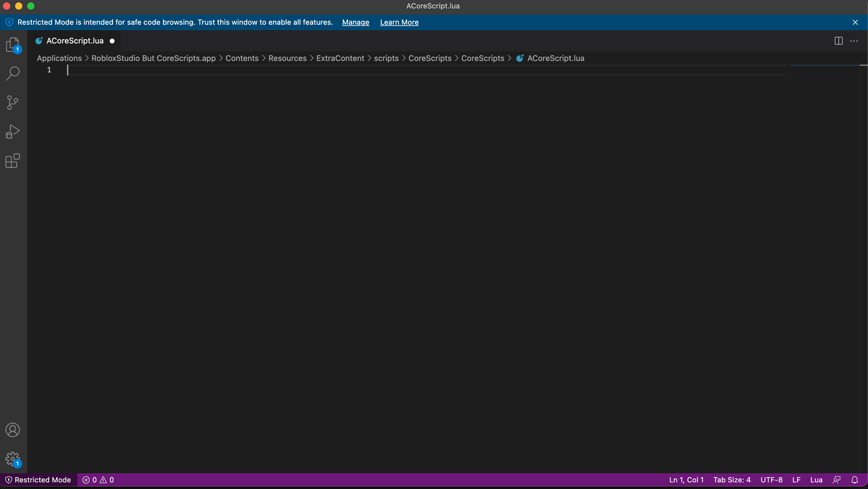Change line ending from LF
Screen dimensions: 868x489
(796, 480)
